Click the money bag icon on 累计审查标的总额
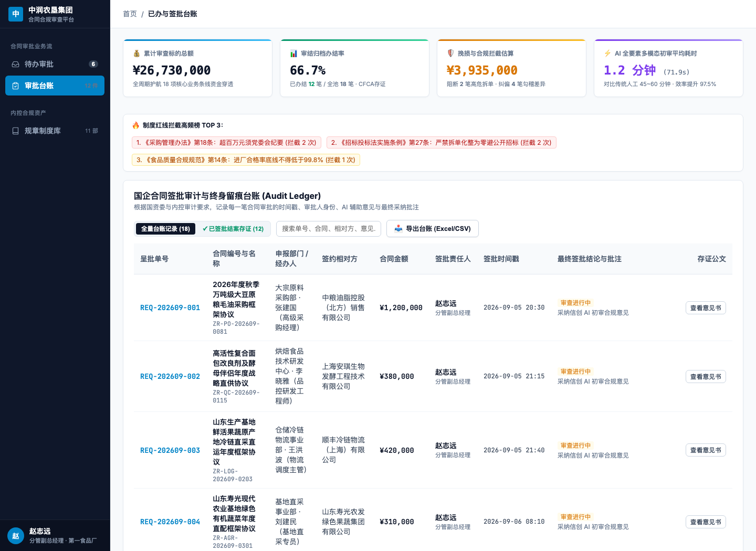Screen dimensions: 756x551 click(x=136, y=54)
